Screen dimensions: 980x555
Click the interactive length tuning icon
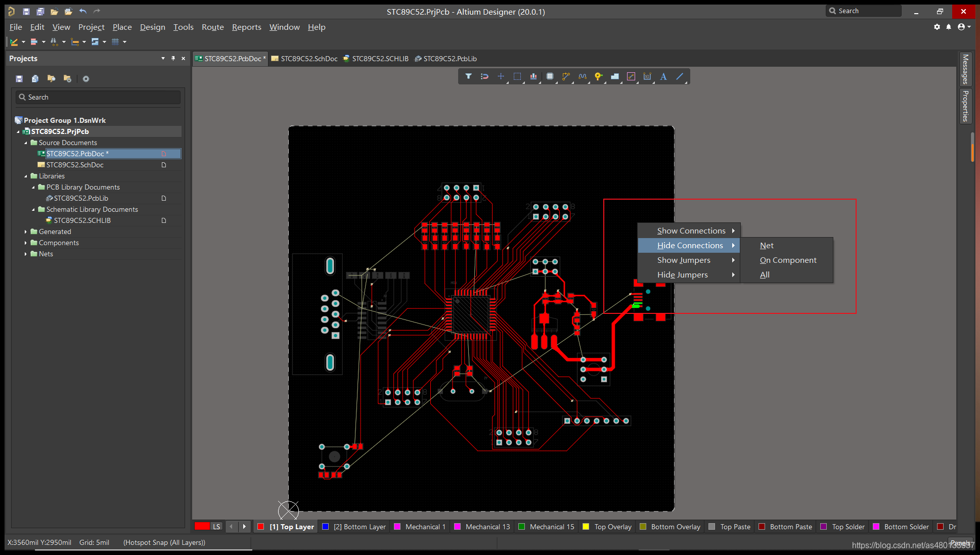tap(583, 76)
